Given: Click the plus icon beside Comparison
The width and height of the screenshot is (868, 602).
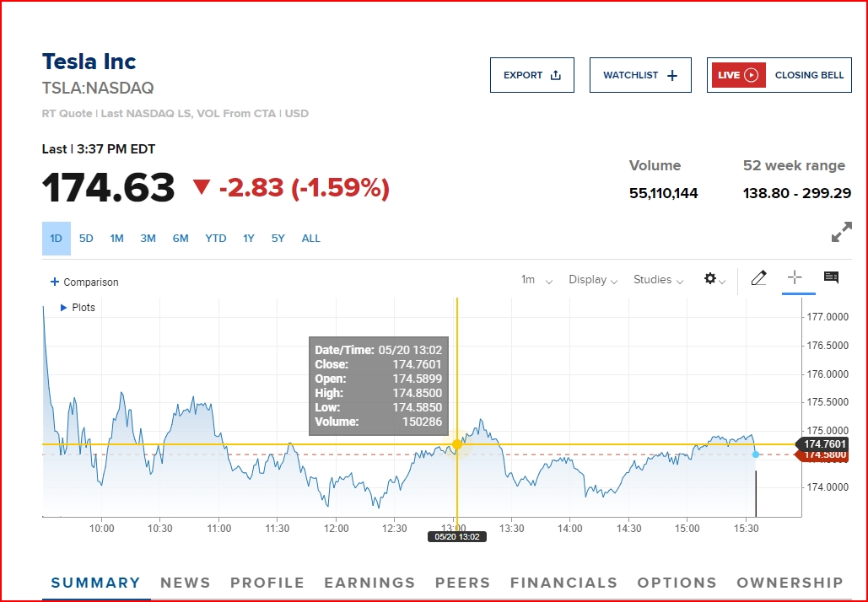Looking at the screenshot, I should pyautogui.click(x=54, y=282).
